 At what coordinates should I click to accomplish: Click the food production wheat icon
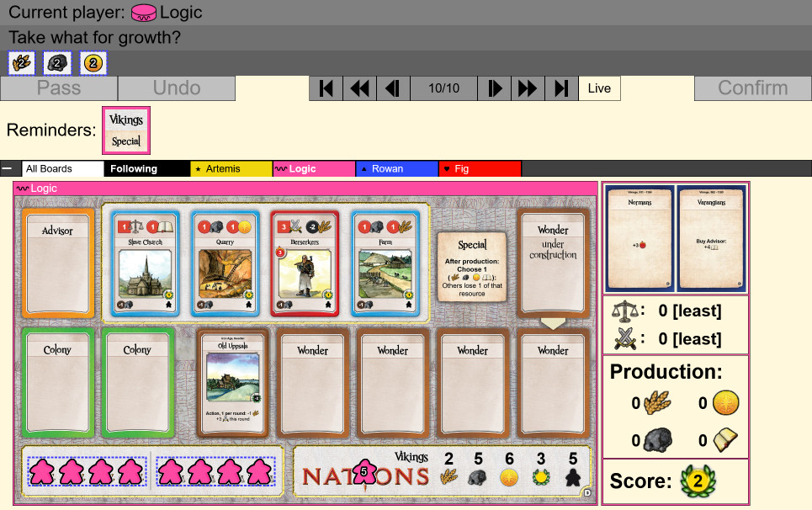click(x=657, y=403)
